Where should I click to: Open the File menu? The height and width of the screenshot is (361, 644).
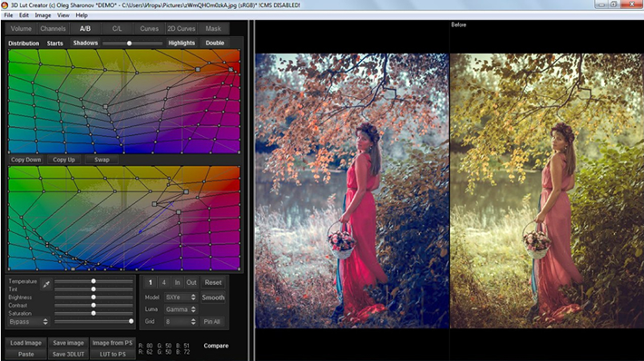8,15
